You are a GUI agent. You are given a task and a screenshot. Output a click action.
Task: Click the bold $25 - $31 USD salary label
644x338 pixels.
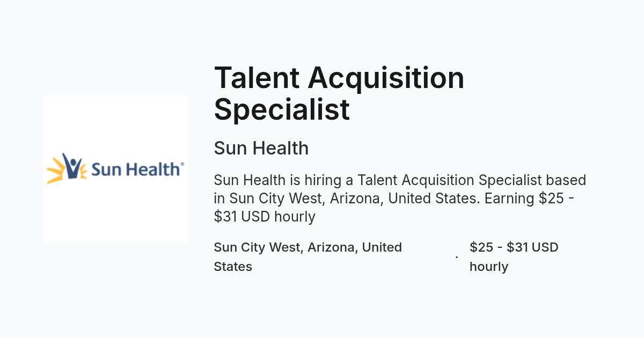(x=514, y=257)
